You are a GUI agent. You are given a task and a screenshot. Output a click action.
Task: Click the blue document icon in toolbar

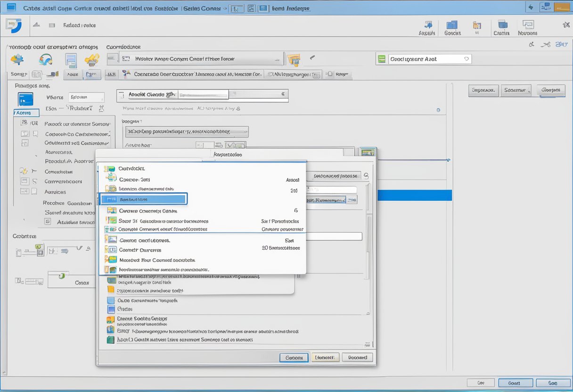pos(71,60)
